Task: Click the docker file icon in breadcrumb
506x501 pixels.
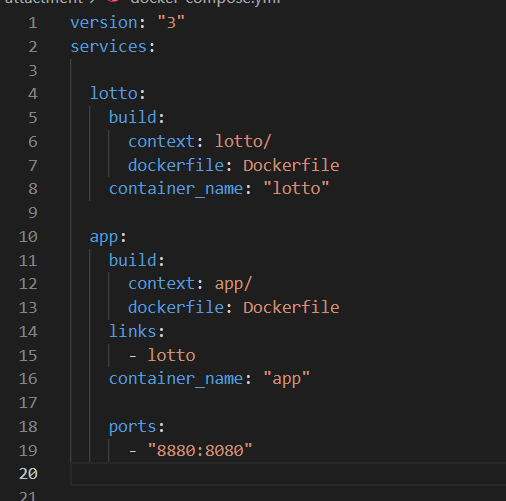Action: (x=113, y=1)
